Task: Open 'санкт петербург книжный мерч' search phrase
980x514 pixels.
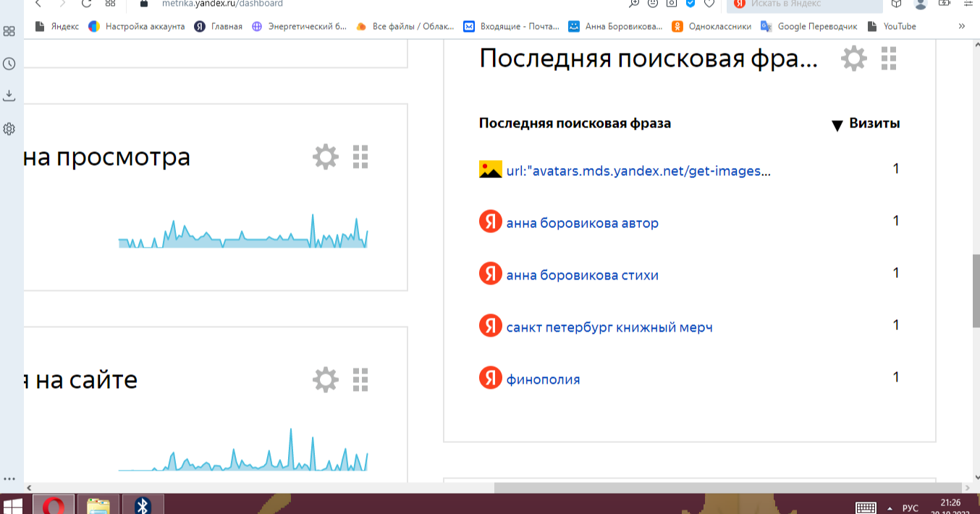Action: pos(609,327)
